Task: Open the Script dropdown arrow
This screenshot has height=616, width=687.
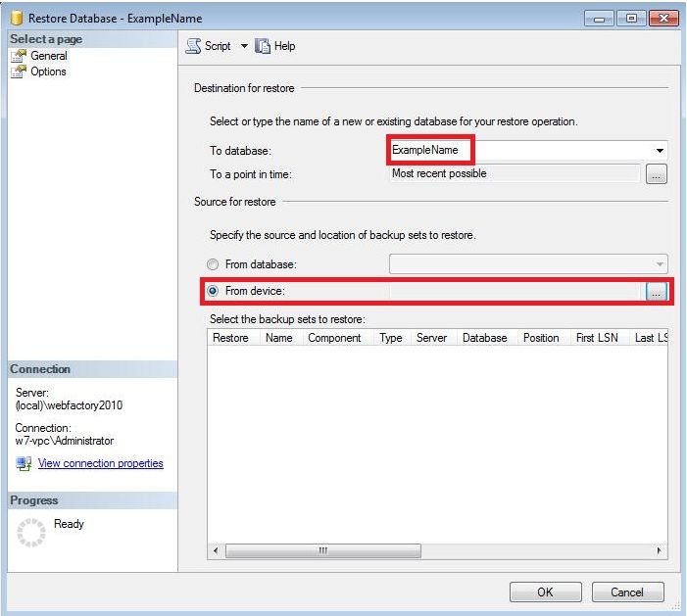Action: click(244, 46)
